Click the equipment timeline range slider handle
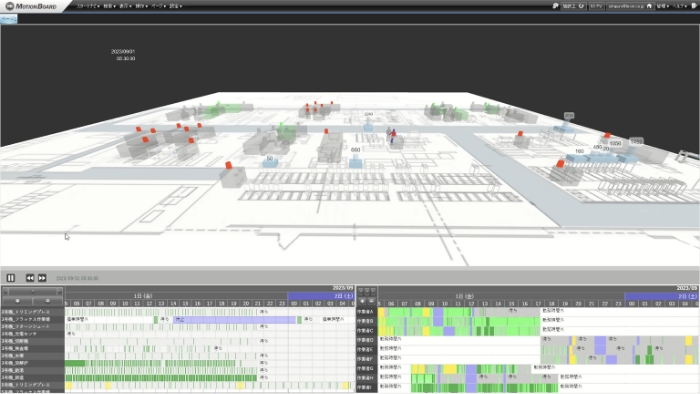Viewport: 700px width, 394px height. pos(33,291)
